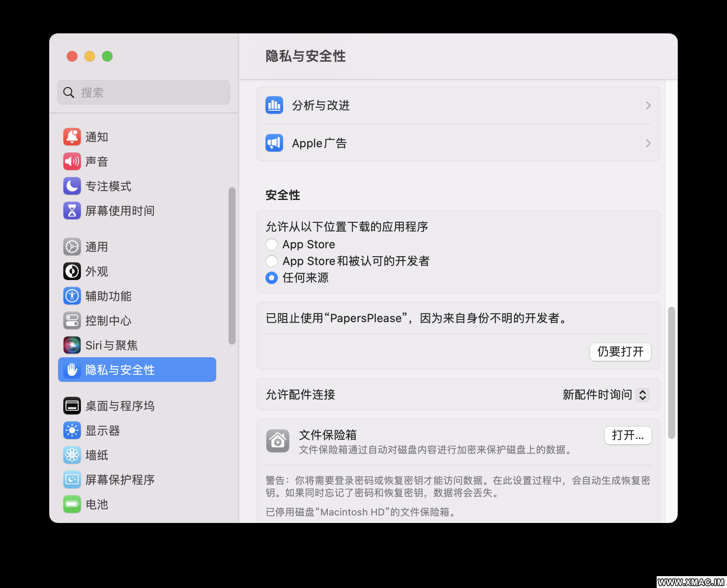Click the yellow minimize window button
Image resolution: width=727 pixels, height=588 pixels.
90,56
